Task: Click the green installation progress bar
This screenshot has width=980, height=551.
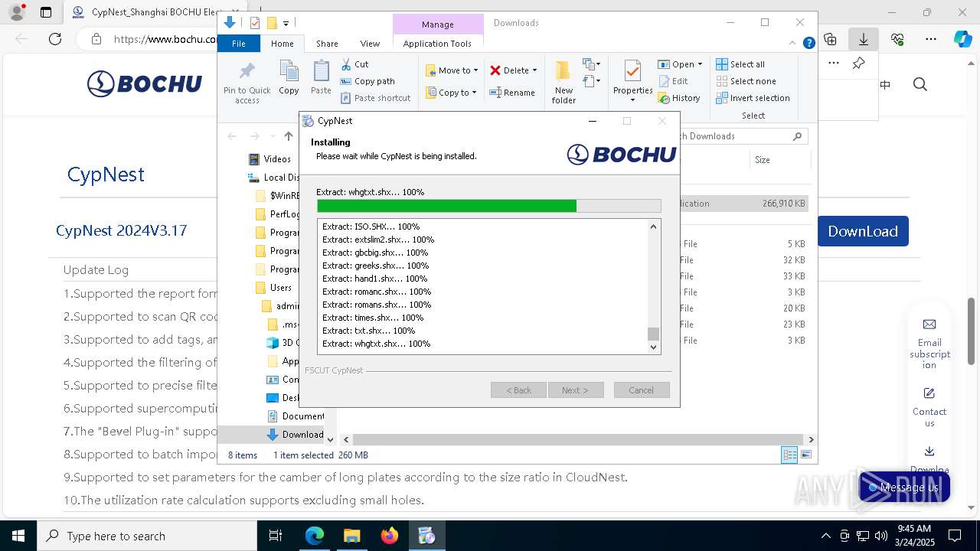Action: pos(488,206)
